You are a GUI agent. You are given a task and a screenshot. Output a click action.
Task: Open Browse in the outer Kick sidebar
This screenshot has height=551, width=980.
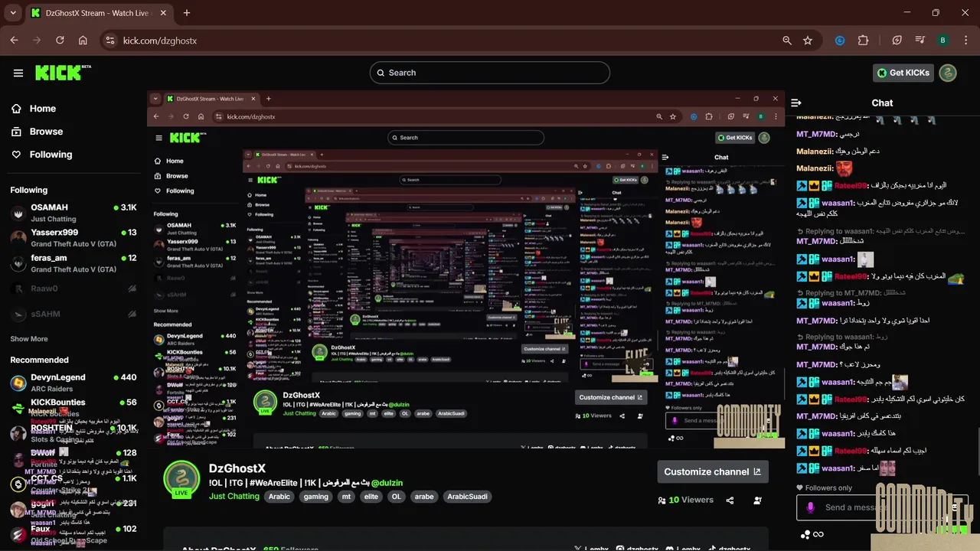[38, 132]
